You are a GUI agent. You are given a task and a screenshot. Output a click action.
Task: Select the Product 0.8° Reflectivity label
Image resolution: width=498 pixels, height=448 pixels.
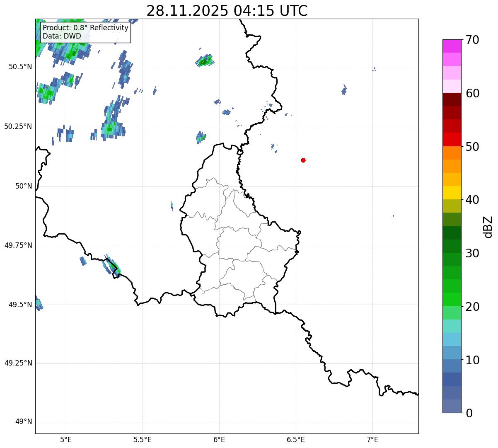pos(85,28)
